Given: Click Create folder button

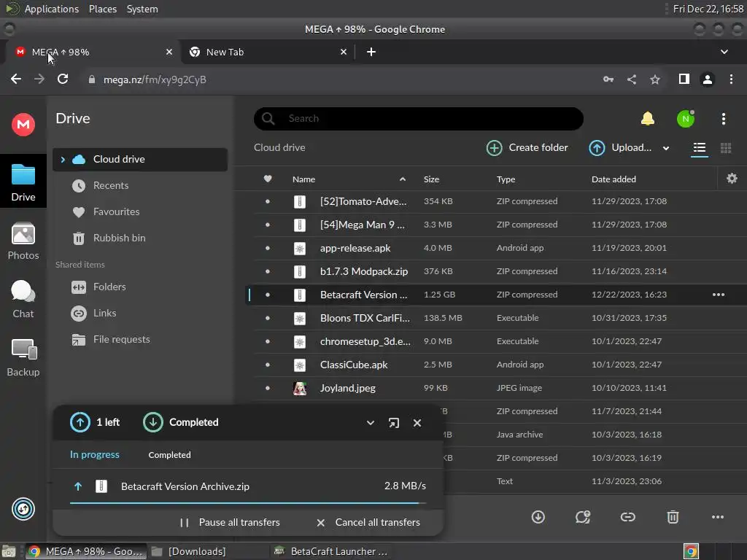Looking at the screenshot, I should [527, 148].
